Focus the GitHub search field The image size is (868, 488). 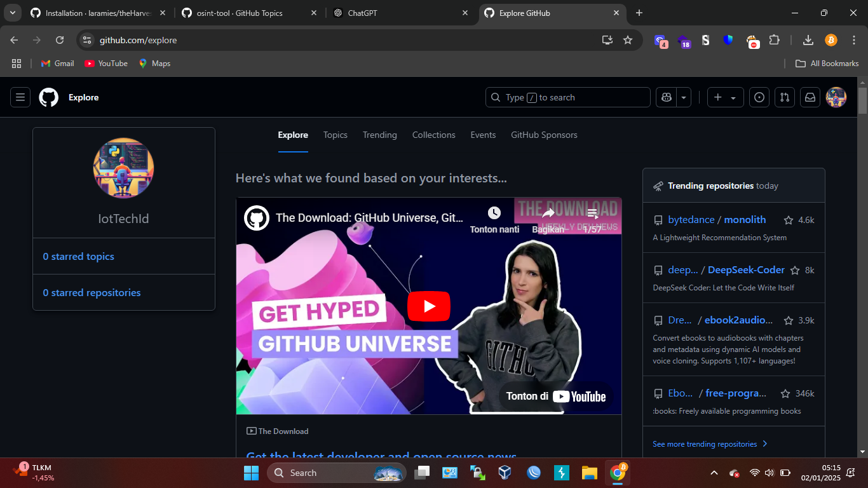[568, 97]
